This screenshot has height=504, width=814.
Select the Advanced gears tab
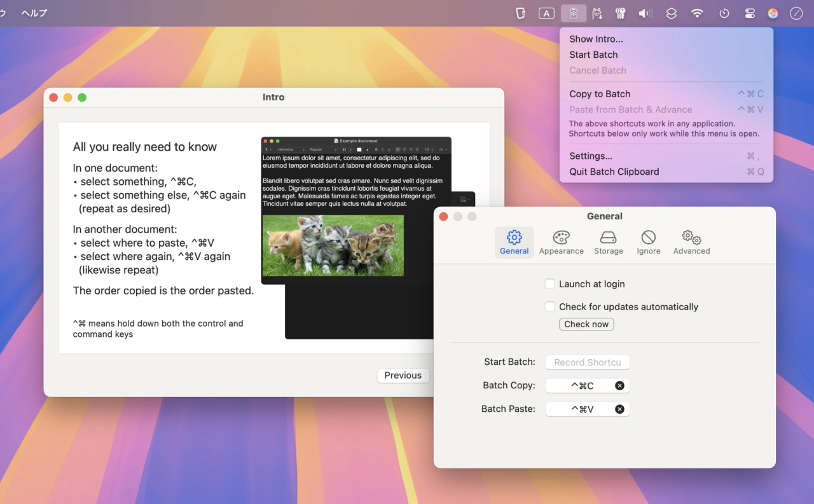tap(691, 242)
